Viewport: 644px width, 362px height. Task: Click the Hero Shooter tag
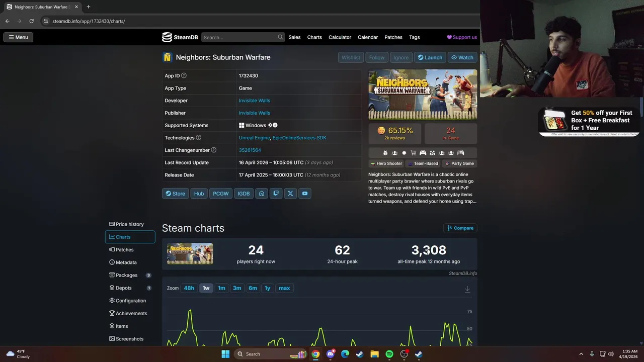(386, 163)
